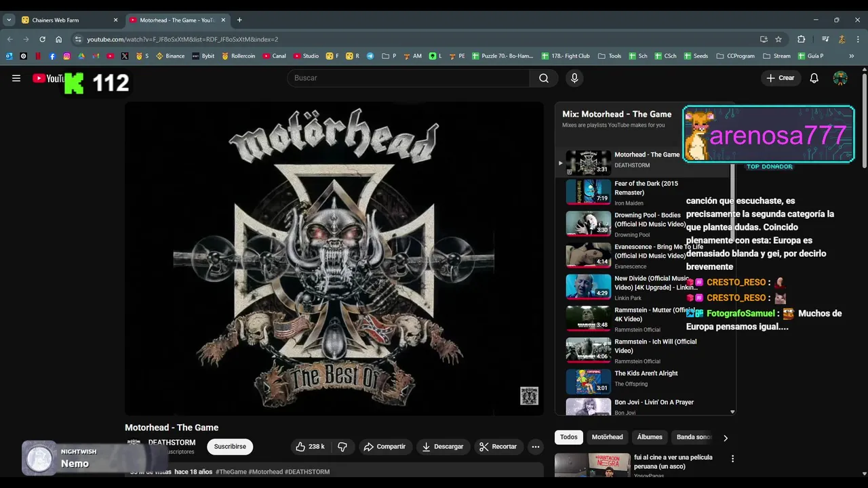Image resolution: width=868 pixels, height=488 pixels.
Task: Like the video with thumbs up 238 k
Action: (x=309, y=447)
